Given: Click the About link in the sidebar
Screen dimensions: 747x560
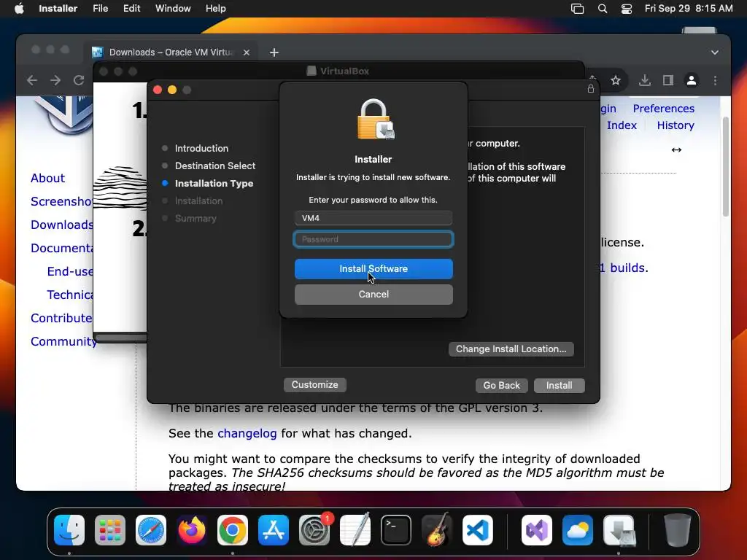Looking at the screenshot, I should pyautogui.click(x=47, y=178).
